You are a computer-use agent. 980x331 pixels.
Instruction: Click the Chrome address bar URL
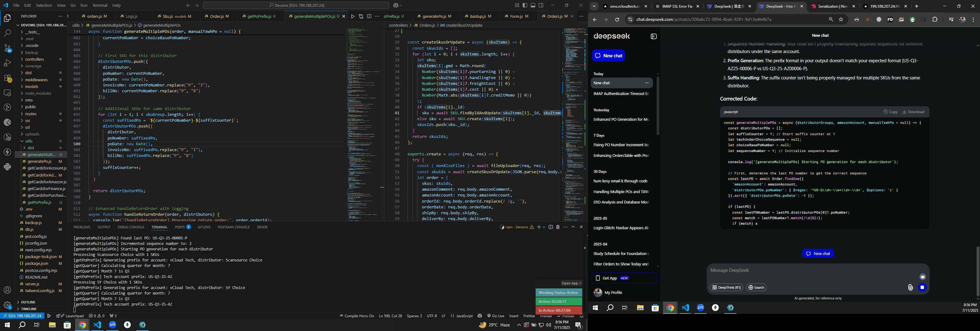tap(704, 19)
